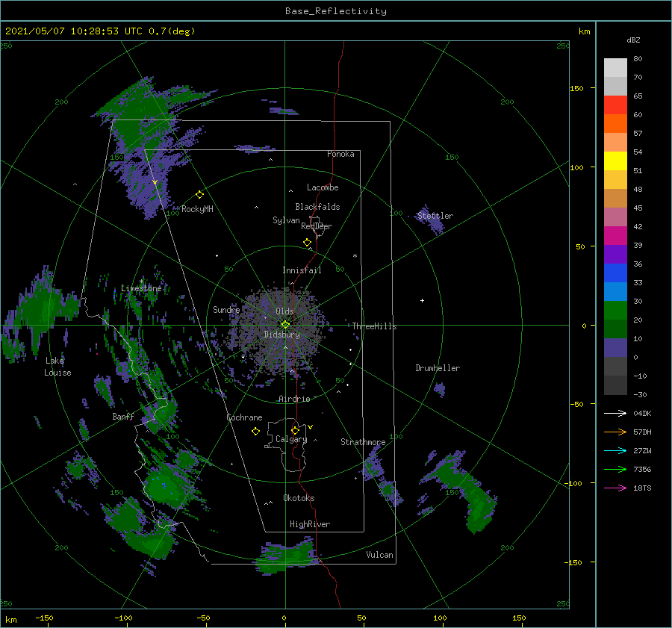672x628 pixels.
Task: Click the 04DK legend label
Action: tap(642, 413)
